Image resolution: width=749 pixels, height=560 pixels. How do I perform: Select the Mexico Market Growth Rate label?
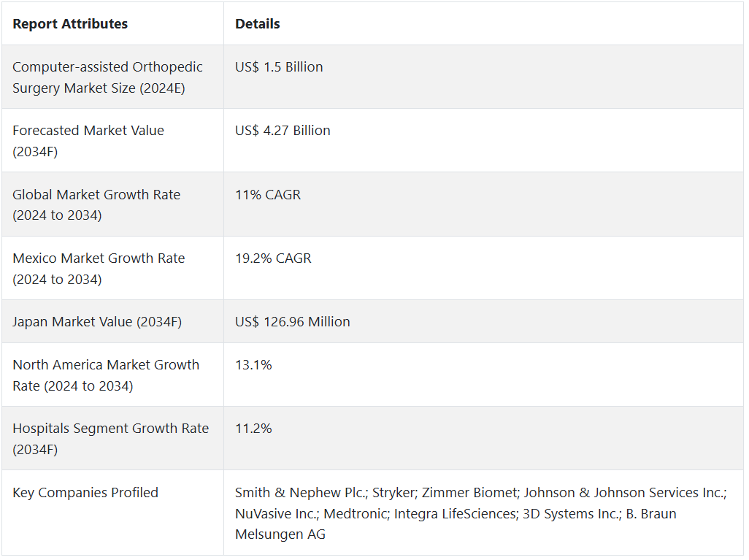99,269
